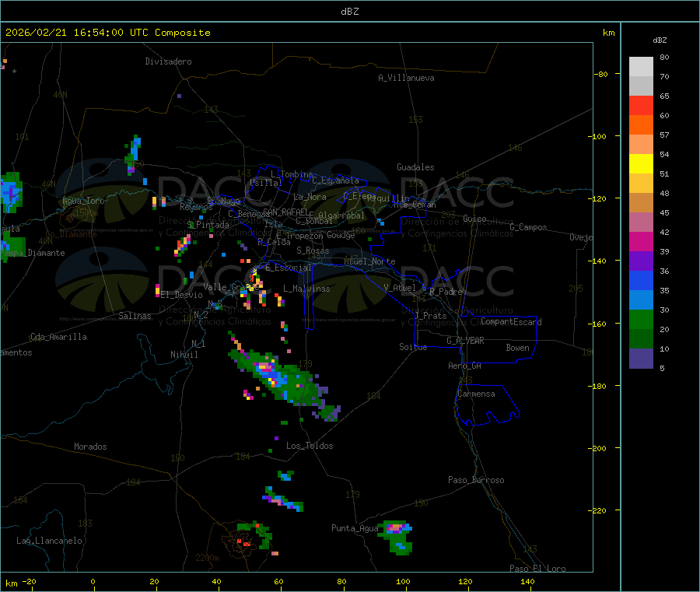Select the bright green 20-30 dBZ swatch

641,320
